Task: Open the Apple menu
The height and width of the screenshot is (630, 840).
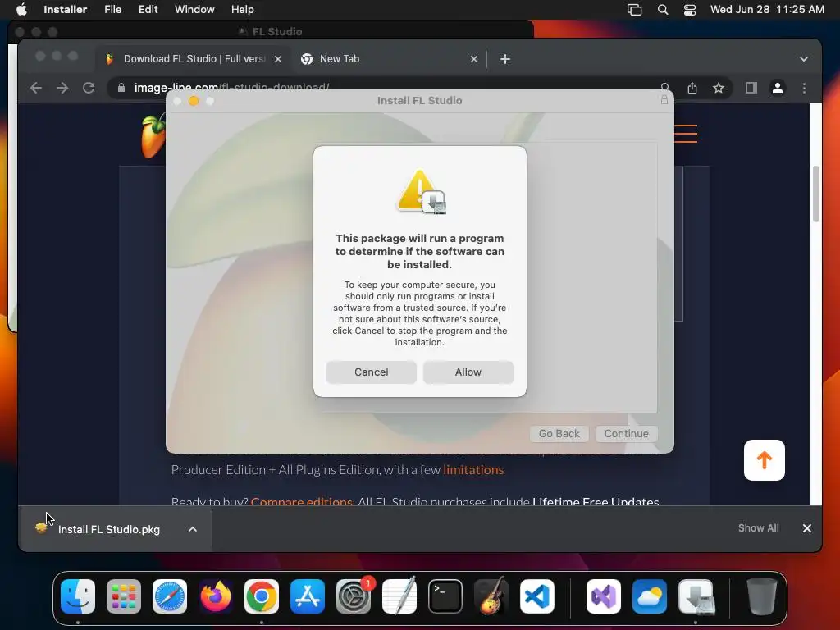Action: (21, 9)
